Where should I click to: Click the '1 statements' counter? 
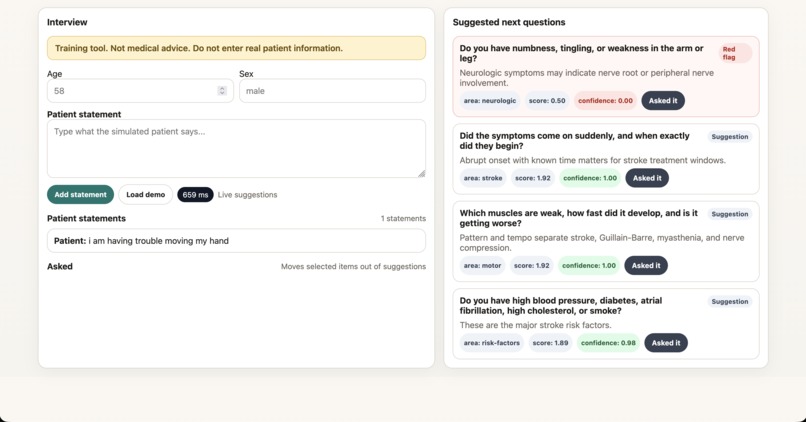coord(404,218)
